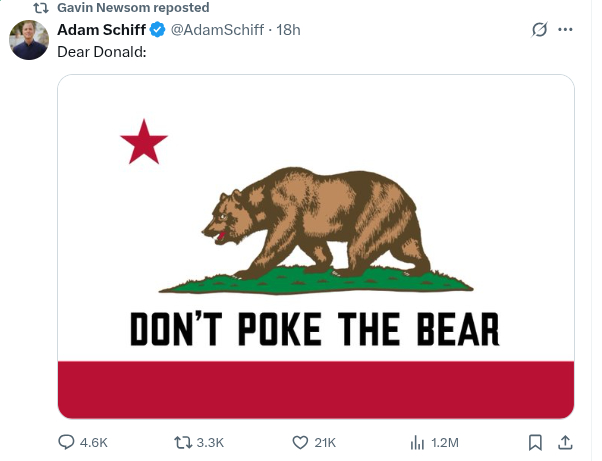Viewport: 602px width, 461px height.
Task: Open Adam Schiff's profile avatar
Action: [29, 40]
